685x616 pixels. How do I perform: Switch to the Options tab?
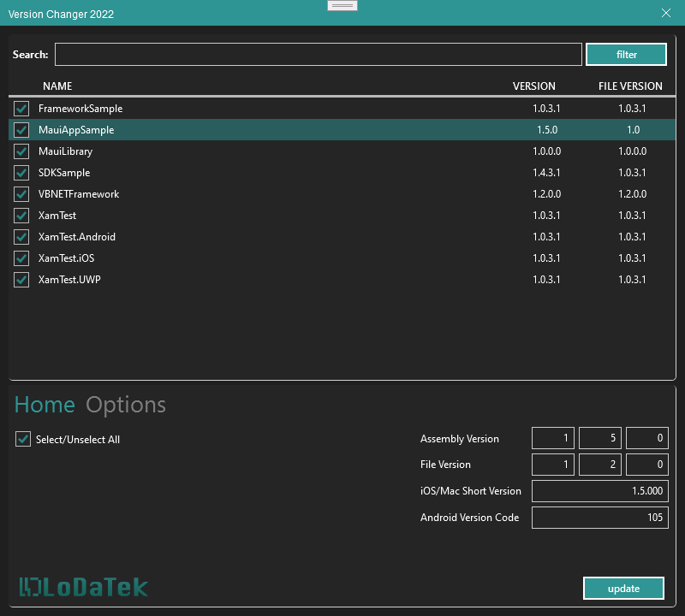tap(126, 405)
